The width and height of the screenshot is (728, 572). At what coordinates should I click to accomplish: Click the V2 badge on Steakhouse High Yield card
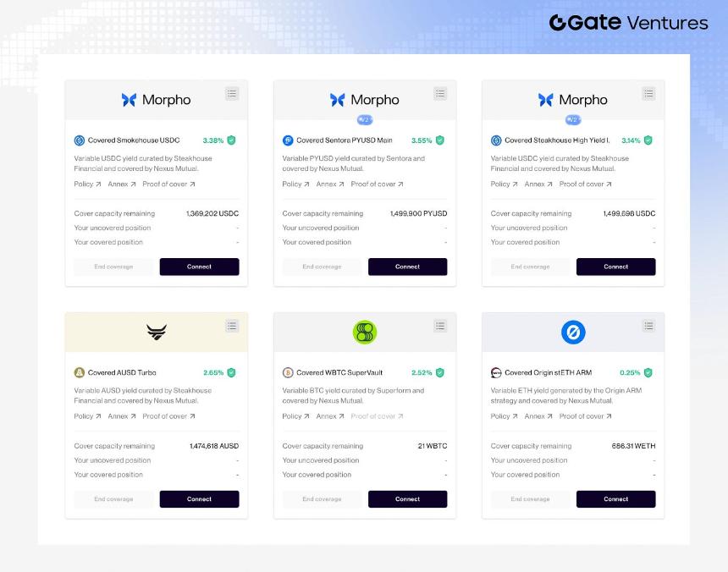click(573, 119)
